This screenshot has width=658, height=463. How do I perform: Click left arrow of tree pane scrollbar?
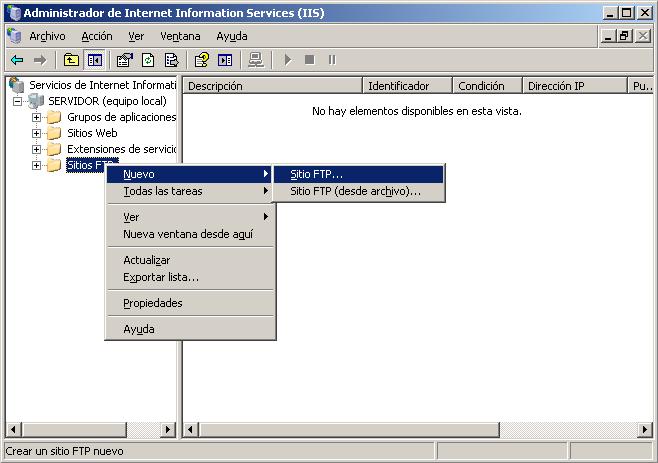(x=13, y=429)
